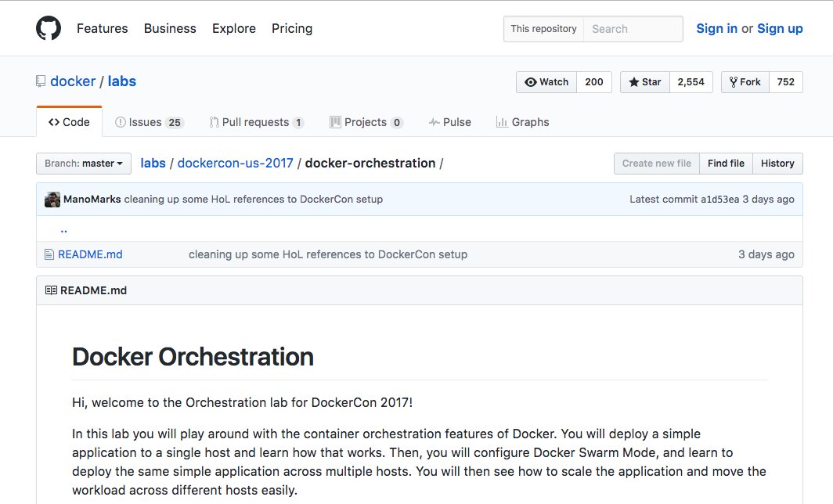
Task: Focus the Search input field
Action: (633, 29)
